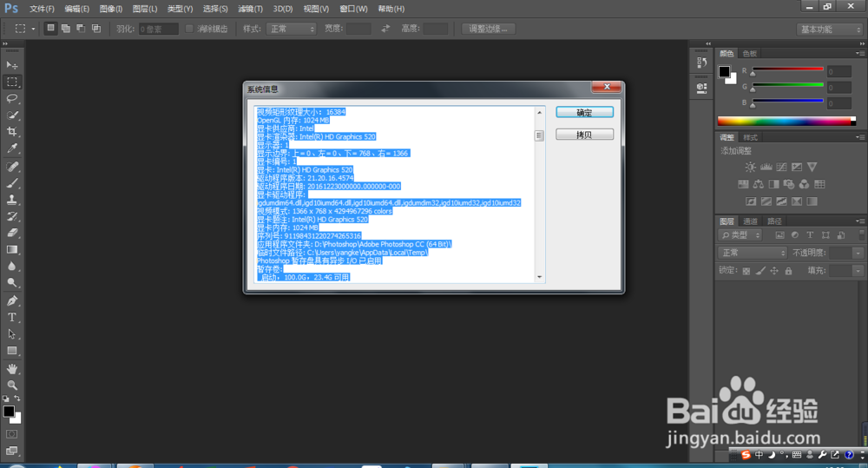The image size is (868, 468).
Task: Select the Zoom tool in toolbox
Action: (x=11, y=386)
